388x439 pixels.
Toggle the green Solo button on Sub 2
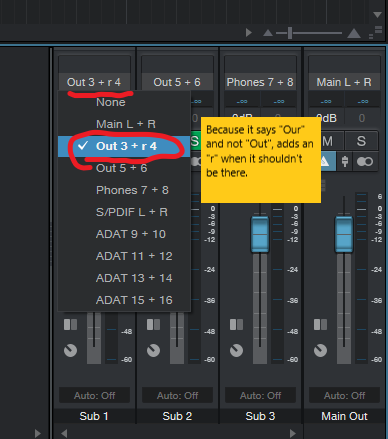click(195, 141)
